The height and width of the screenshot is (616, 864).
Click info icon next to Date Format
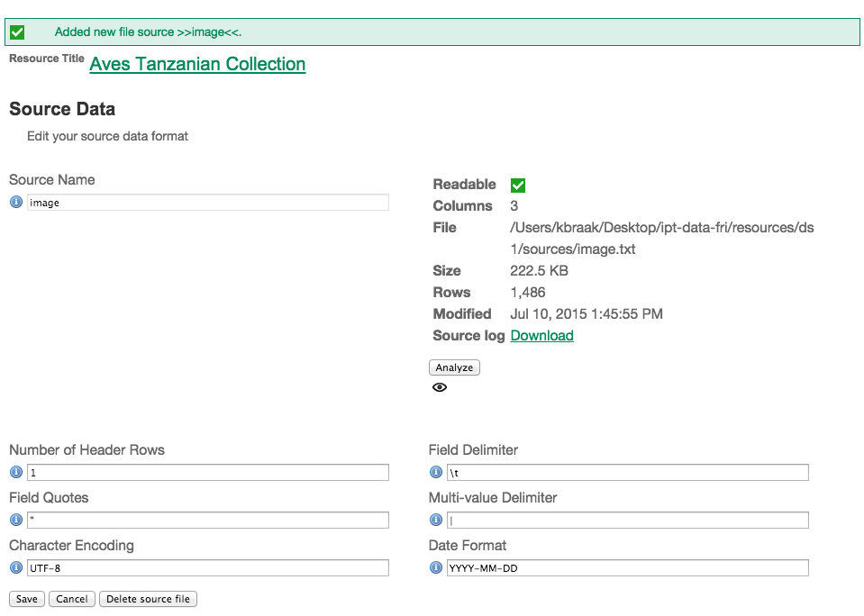[x=436, y=568]
